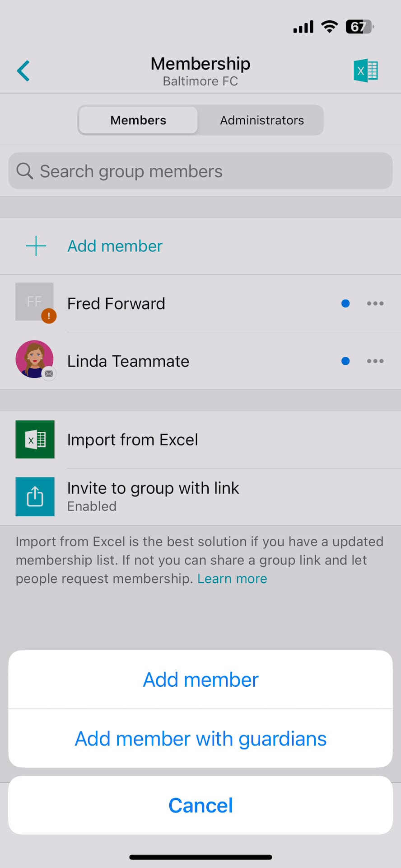Screen dimensions: 401x868
Task: Tap the search magnifier icon
Action: click(x=24, y=171)
